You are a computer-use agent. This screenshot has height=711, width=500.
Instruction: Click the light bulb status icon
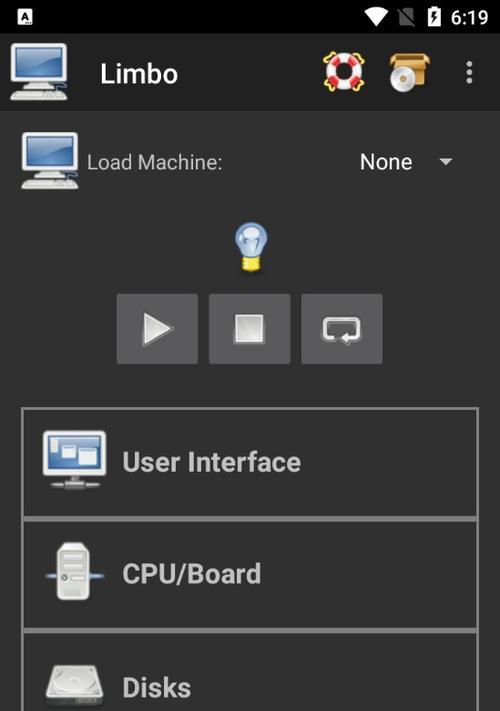251,247
